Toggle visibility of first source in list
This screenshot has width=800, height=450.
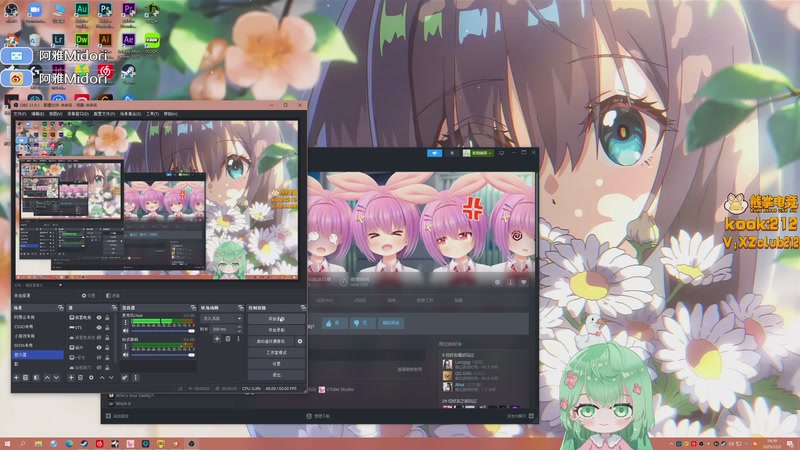99,317
